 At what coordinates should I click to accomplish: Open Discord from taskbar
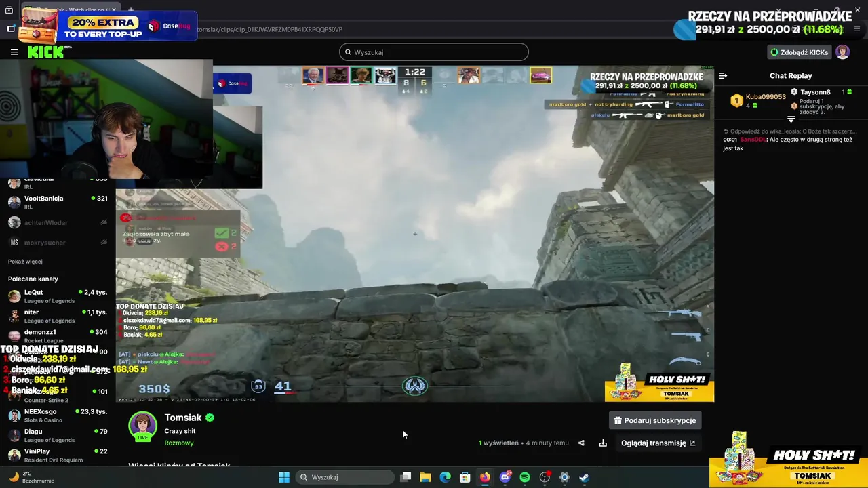click(x=505, y=477)
